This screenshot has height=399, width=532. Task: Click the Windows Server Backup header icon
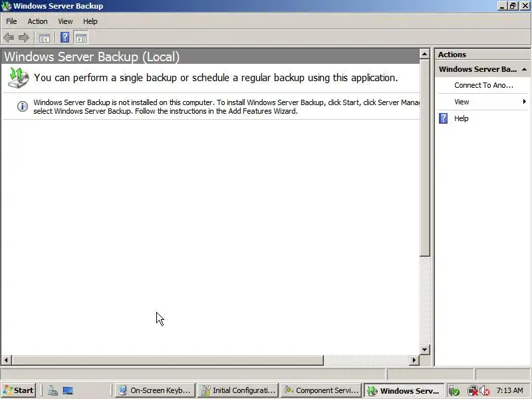tap(18, 78)
